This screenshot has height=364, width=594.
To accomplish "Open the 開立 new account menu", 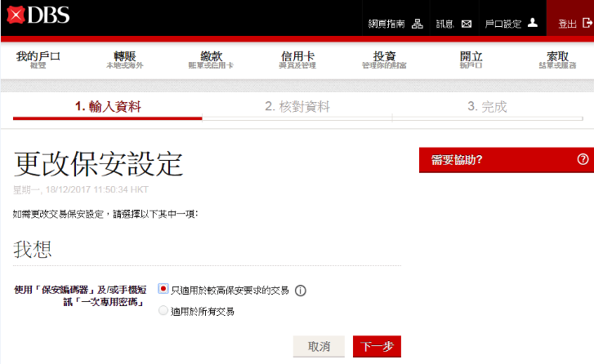I will pos(471,60).
